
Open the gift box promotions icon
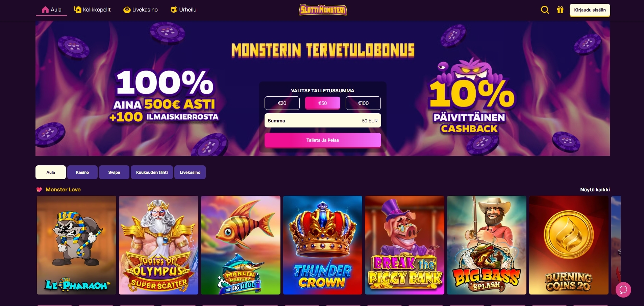tap(560, 10)
